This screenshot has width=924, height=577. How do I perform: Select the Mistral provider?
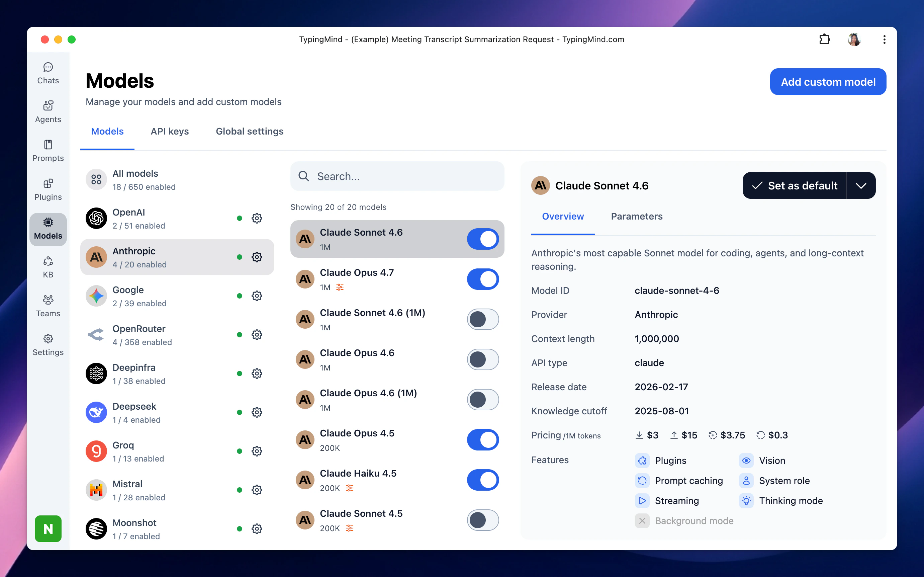click(x=177, y=490)
